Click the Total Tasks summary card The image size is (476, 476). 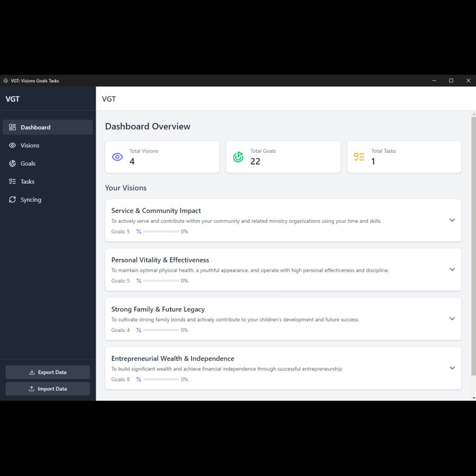(x=404, y=157)
